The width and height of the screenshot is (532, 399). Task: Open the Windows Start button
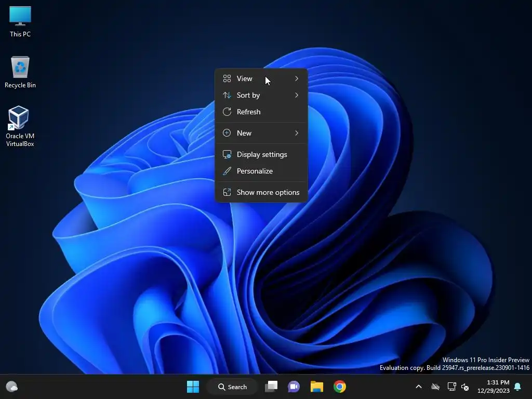(193, 387)
